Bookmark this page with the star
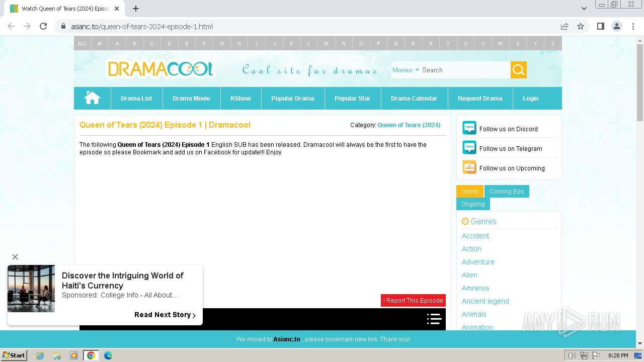This screenshot has width=644, height=362. coord(581,26)
